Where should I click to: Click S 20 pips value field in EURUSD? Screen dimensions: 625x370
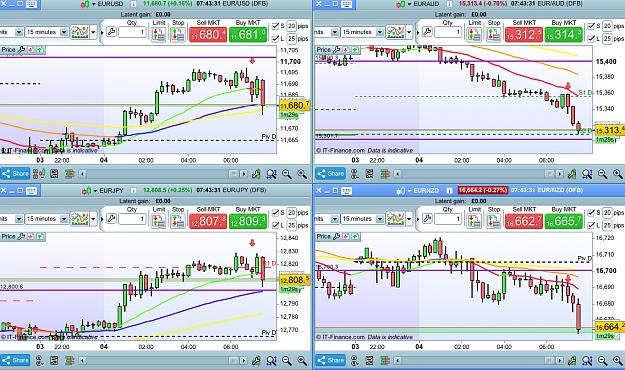(292, 26)
